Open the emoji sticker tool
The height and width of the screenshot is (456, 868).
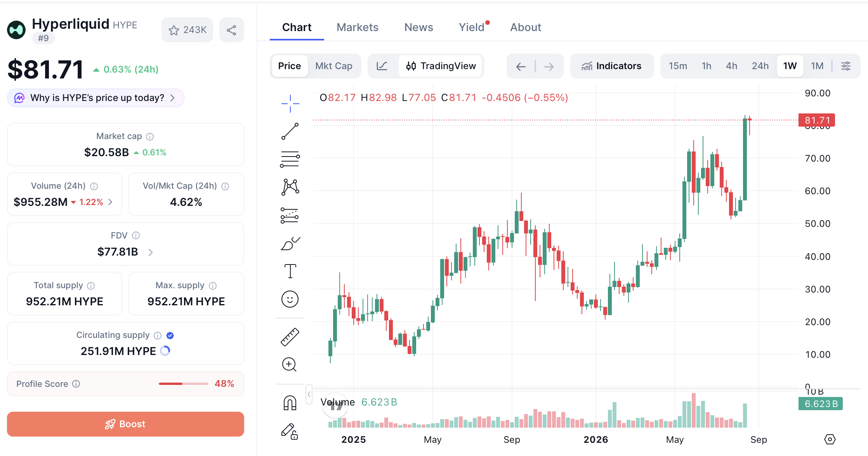tap(290, 299)
